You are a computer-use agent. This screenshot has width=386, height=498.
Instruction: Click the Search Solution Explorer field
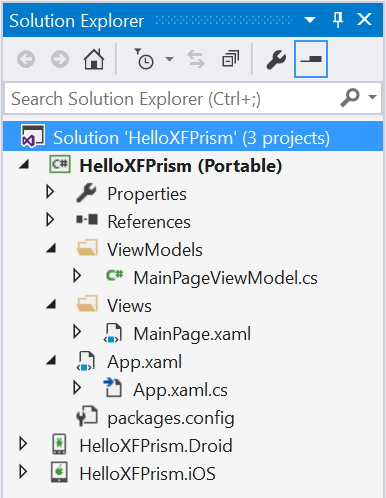click(172, 99)
